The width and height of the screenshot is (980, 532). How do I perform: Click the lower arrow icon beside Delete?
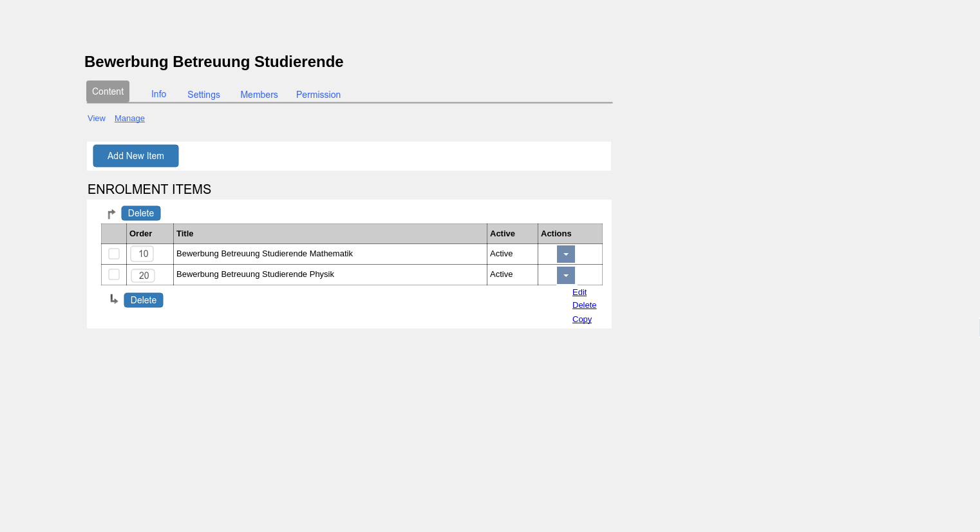point(114,299)
